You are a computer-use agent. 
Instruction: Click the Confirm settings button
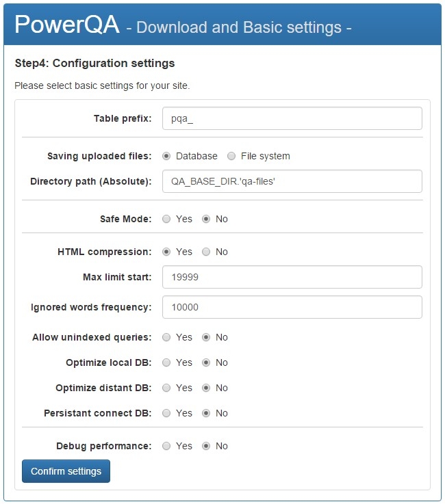pyautogui.click(x=66, y=471)
